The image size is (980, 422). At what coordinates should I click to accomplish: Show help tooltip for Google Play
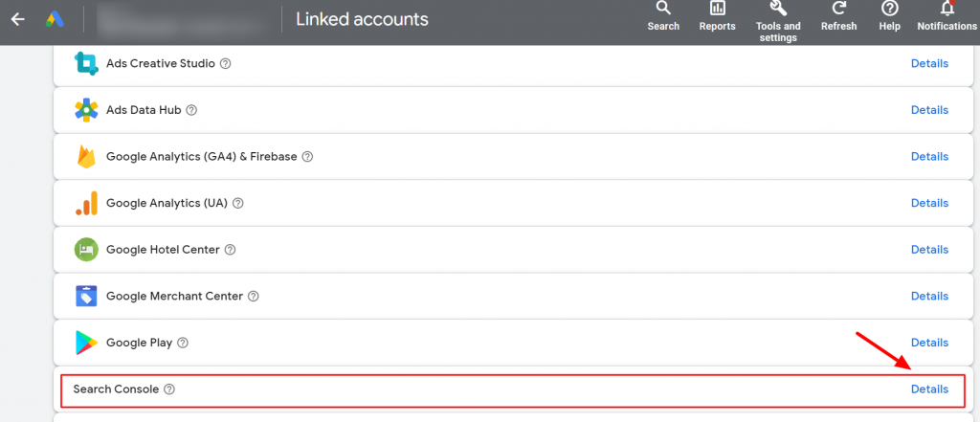[x=183, y=343]
